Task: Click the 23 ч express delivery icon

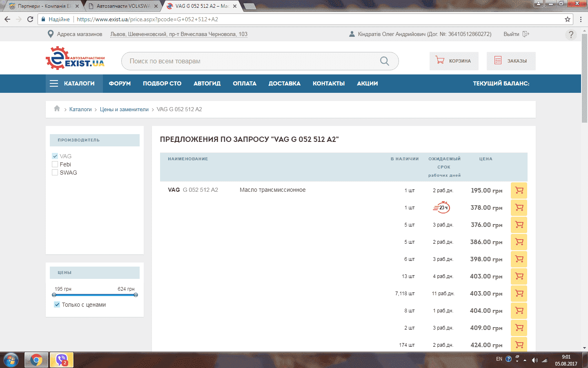Action: (x=441, y=208)
